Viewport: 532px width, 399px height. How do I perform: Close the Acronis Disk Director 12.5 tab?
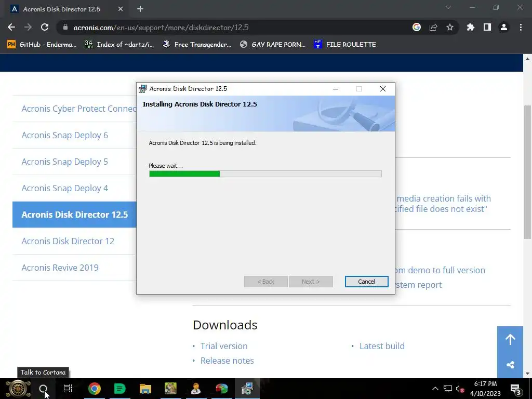click(121, 9)
